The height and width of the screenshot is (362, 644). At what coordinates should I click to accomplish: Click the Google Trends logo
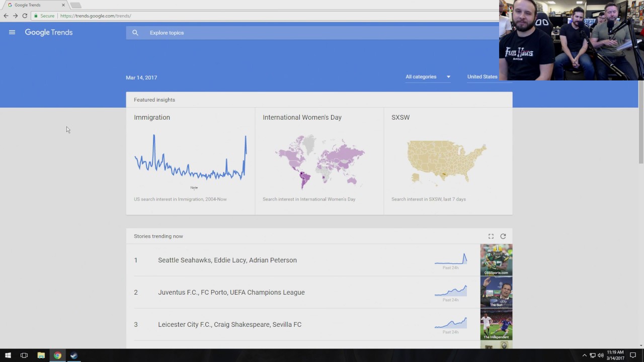pyautogui.click(x=49, y=32)
